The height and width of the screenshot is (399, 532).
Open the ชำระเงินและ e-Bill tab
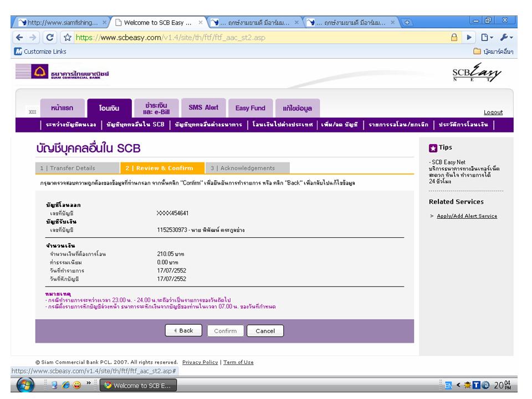(156, 108)
